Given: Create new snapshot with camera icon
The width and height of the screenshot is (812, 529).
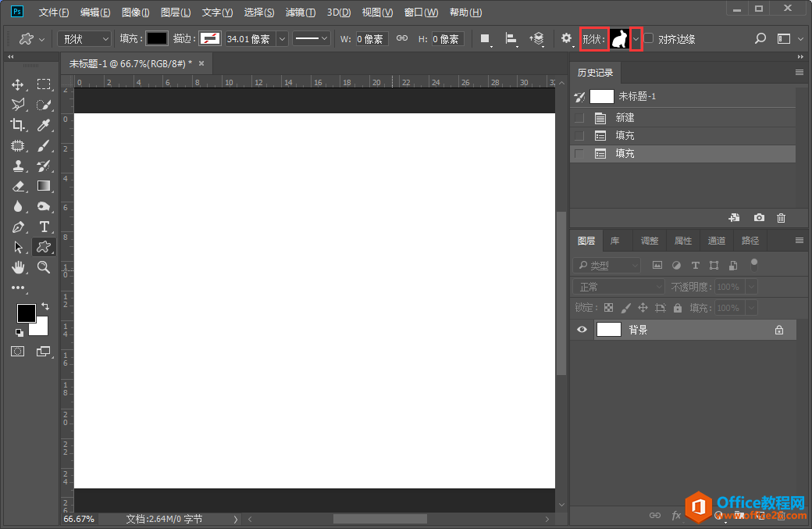Looking at the screenshot, I should tap(758, 218).
